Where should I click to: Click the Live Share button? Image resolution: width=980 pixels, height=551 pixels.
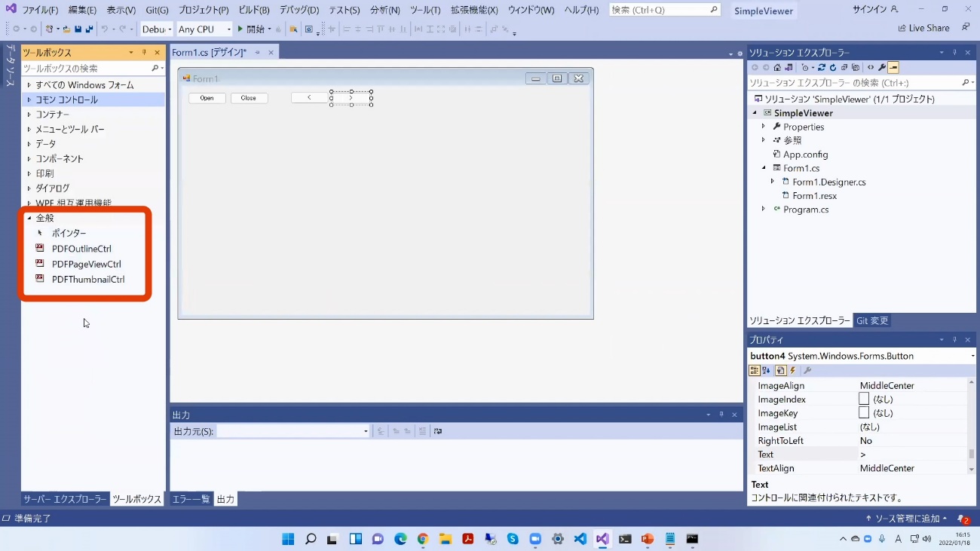[x=923, y=28]
